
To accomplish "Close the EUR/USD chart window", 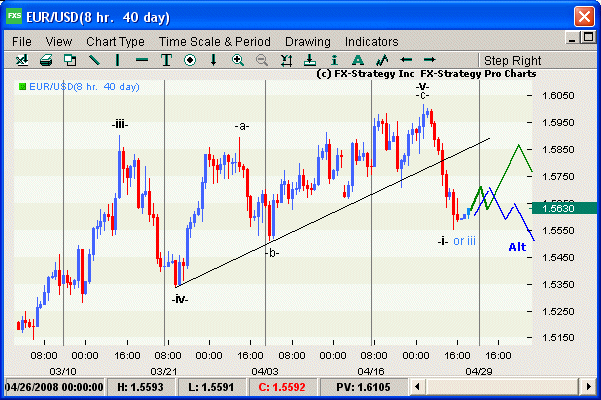I will pyautogui.click(x=584, y=16).
